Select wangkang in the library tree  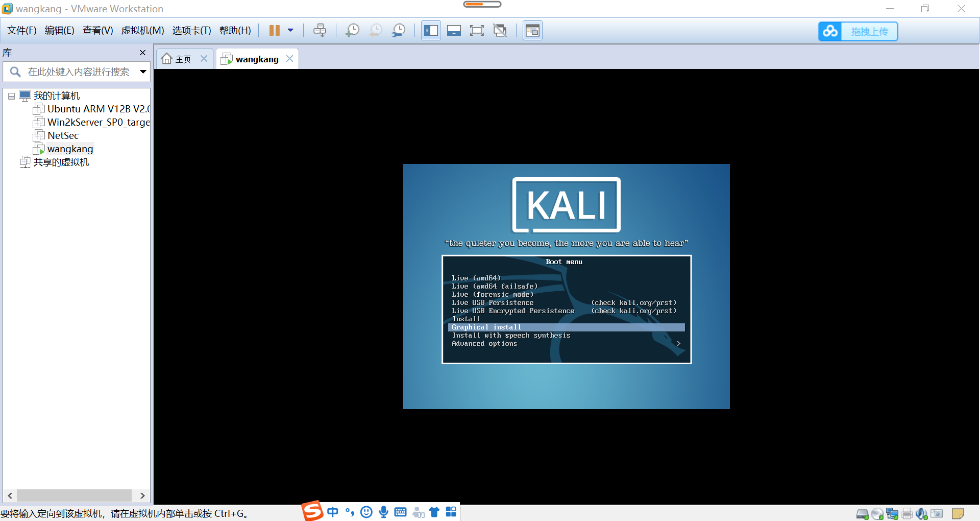tap(70, 149)
